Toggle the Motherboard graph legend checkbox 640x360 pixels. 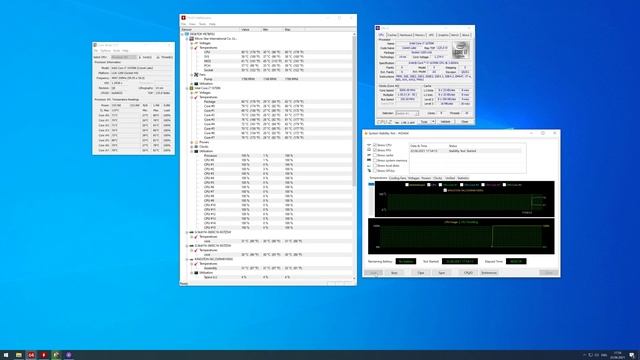[x=407, y=185]
